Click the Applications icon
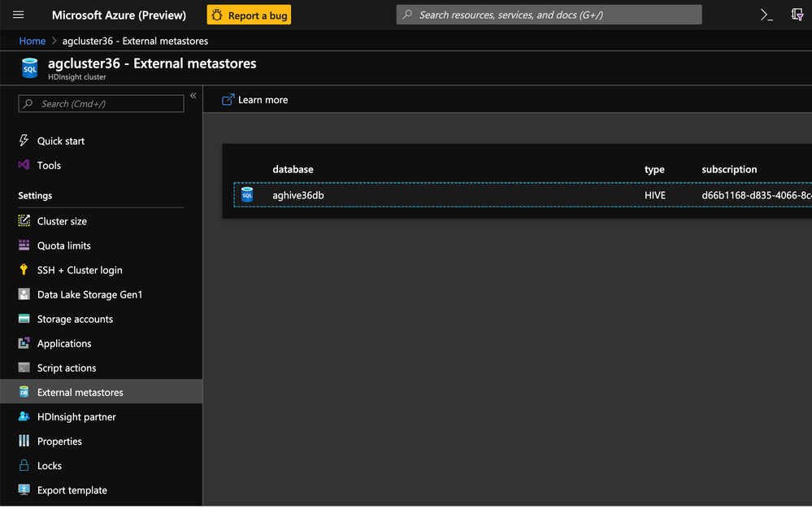Viewport: 812px width, 509px height. click(24, 343)
